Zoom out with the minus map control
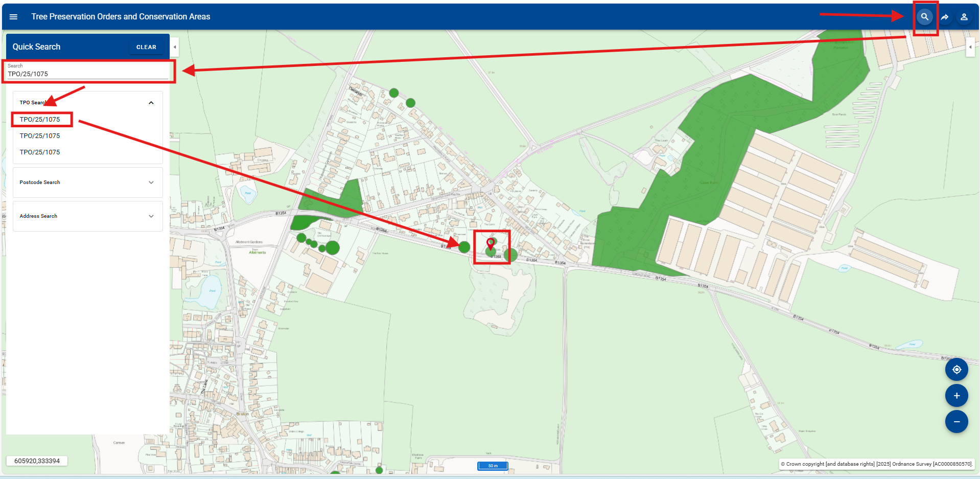This screenshot has height=479, width=980. point(956,422)
